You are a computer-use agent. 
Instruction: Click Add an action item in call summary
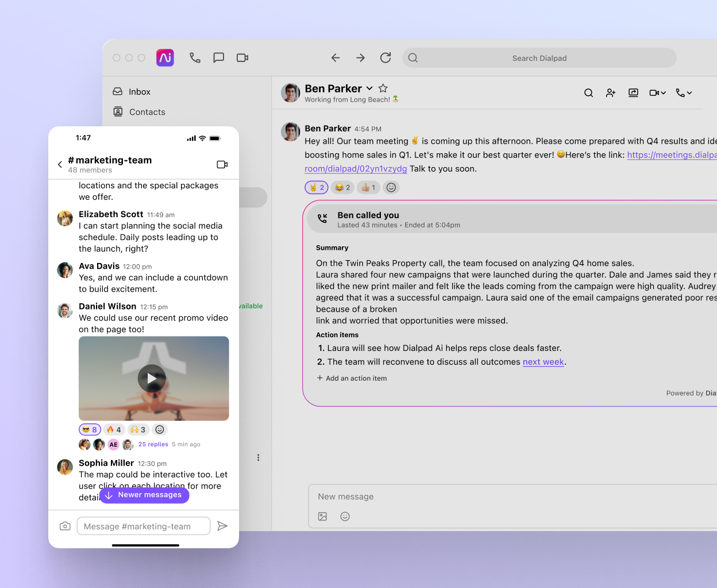(352, 378)
